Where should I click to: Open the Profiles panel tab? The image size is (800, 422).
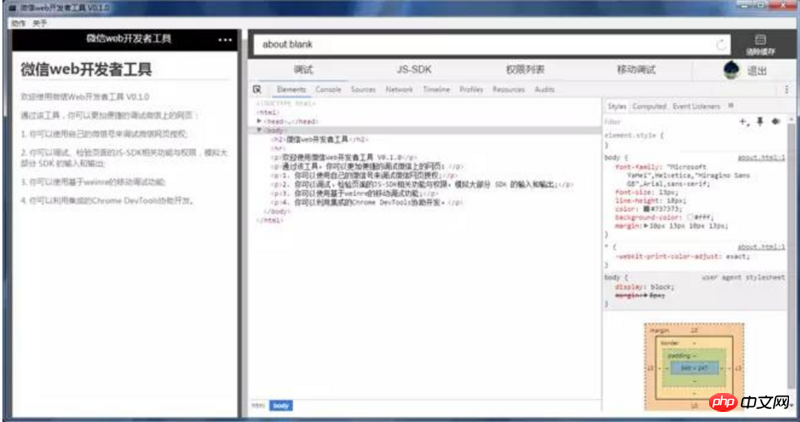pyautogui.click(x=471, y=89)
